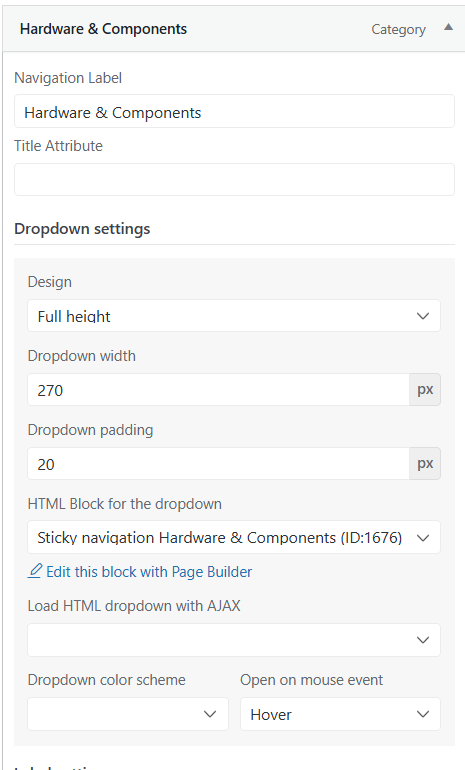
Task: Click the px unit beside Dropdown padding
Action: (425, 464)
